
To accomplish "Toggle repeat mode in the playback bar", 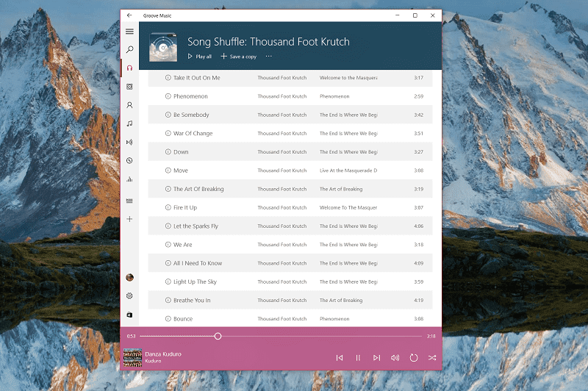I will 414,358.
